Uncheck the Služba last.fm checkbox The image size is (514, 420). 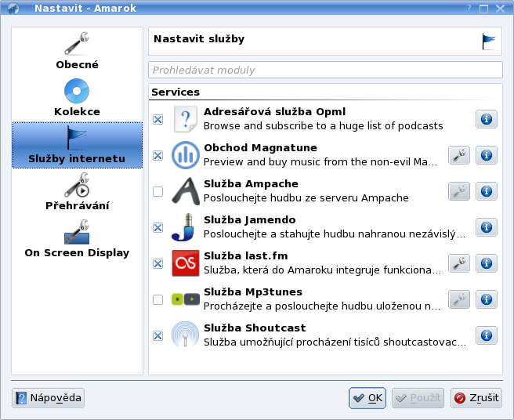(x=158, y=263)
